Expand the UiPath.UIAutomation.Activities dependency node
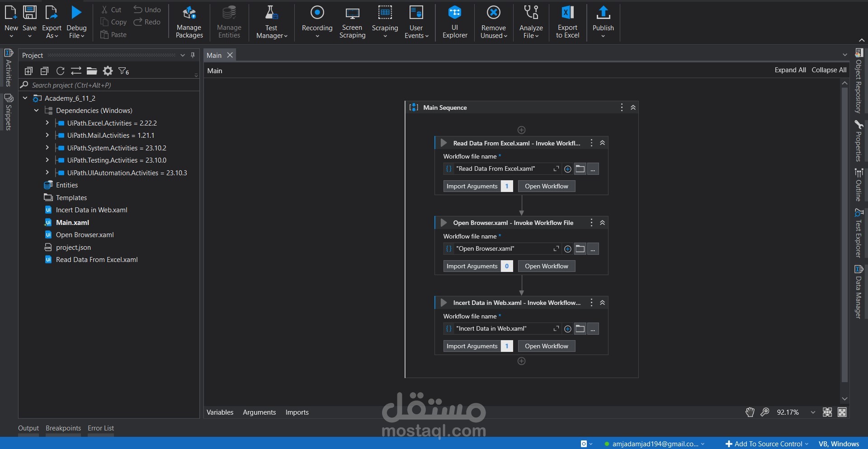Screen dimensions: 868x449 point(47,173)
